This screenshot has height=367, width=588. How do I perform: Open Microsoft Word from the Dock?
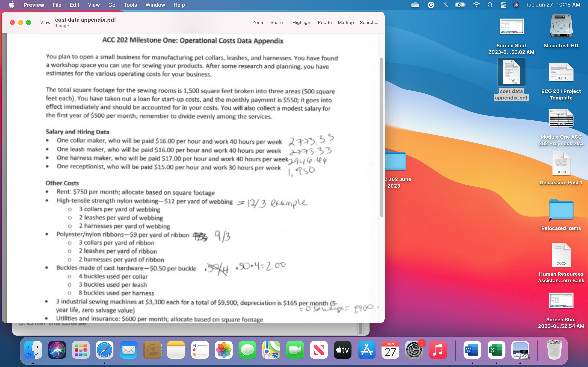click(472, 350)
